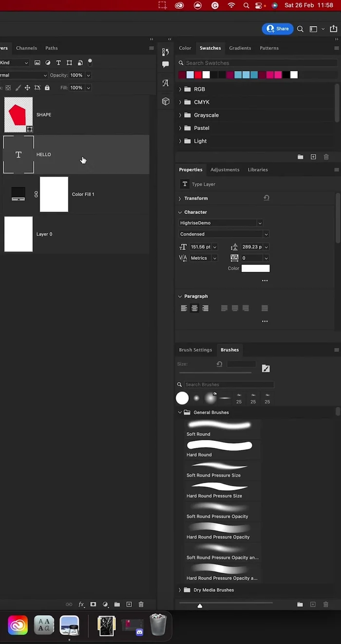Collapse the General Brushes folder
Image resolution: width=341 pixels, height=644 pixels.
[180, 413]
